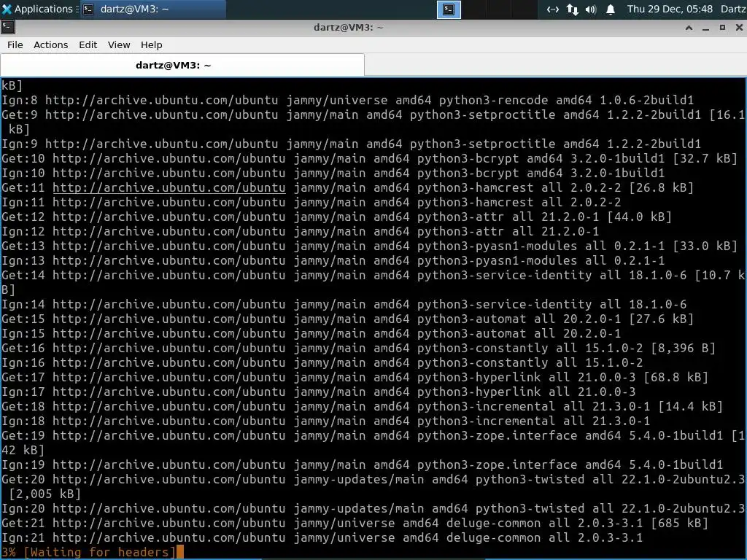The width and height of the screenshot is (747, 560).
Task: Click python3-pyasn1-modules on the Get:13 line
Action: 498,246
